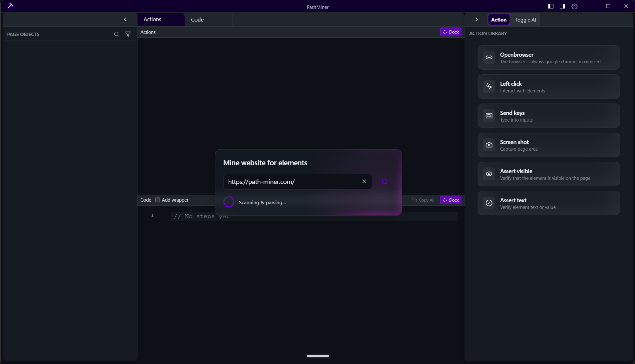This screenshot has width=635, height=364.
Task: Run the search in the mine website dialog
Action: [x=384, y=181]
